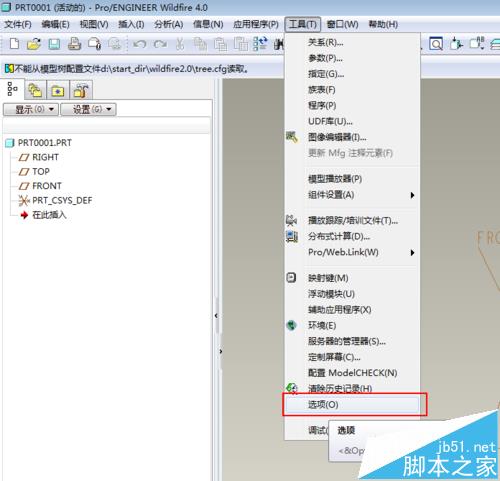Select 配置 ModelCHECK(N) menu entry

(353, 373)
